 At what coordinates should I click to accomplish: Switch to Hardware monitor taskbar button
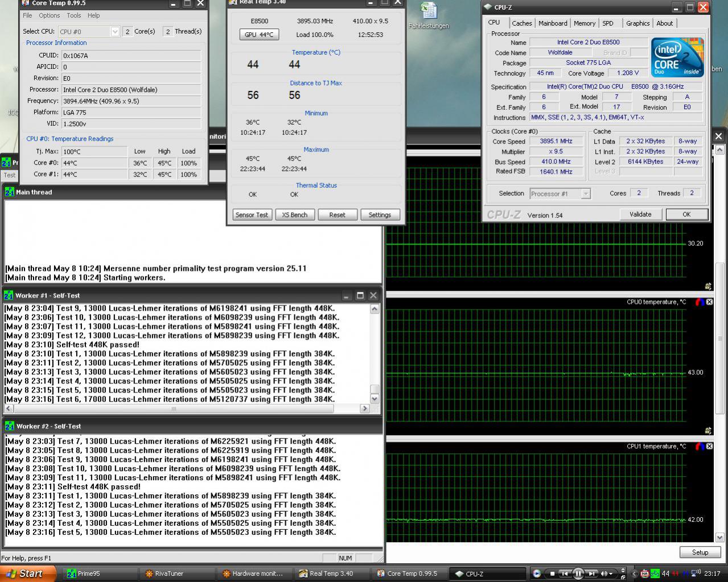pyautogui.click(x=255, y=573)
